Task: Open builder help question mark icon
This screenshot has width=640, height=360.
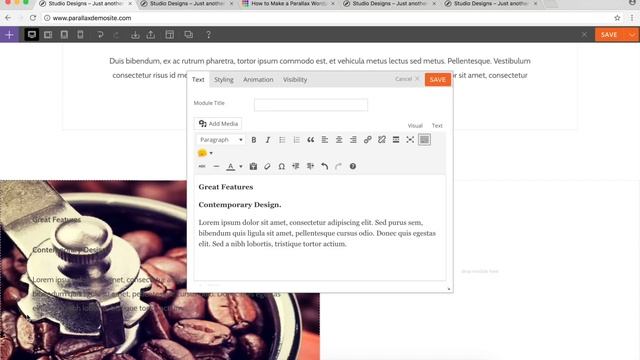Action: (209, 35)
